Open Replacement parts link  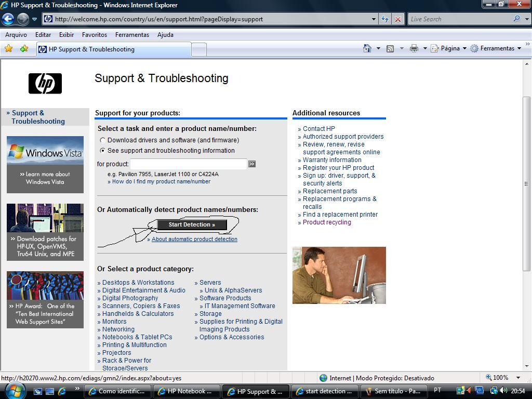click(330, 191)
